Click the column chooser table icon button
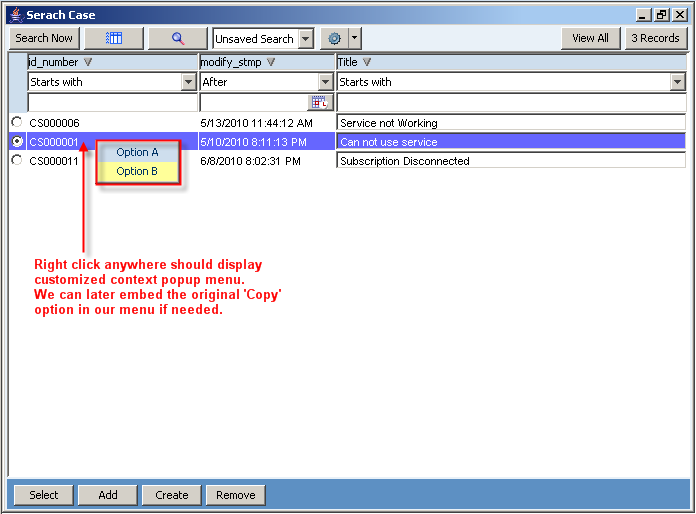Viewport: 696px width, 514px height. coord(113,38)
